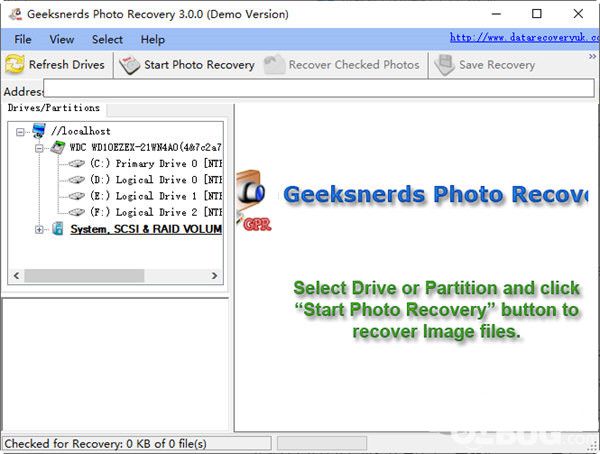
Task: Click the Checked for Recovery status text
Action: (105, 444)
